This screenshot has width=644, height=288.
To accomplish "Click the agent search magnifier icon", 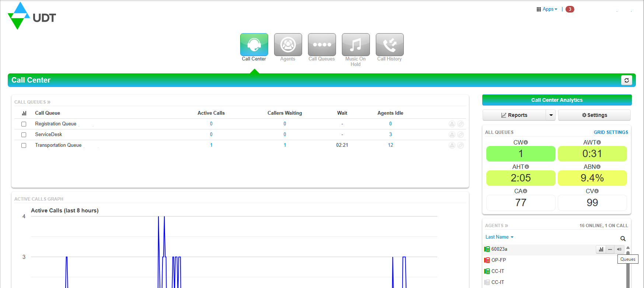I will tap(623, 239).
